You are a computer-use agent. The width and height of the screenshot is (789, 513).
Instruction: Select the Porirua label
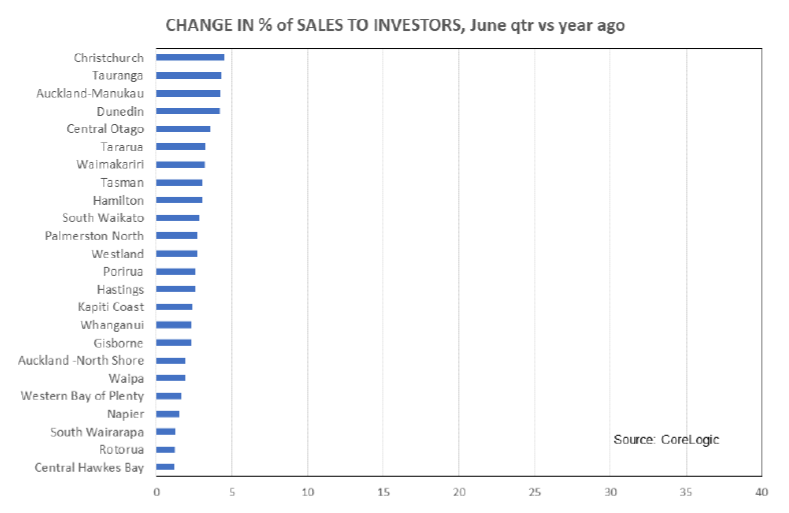[x=123, y=271]
